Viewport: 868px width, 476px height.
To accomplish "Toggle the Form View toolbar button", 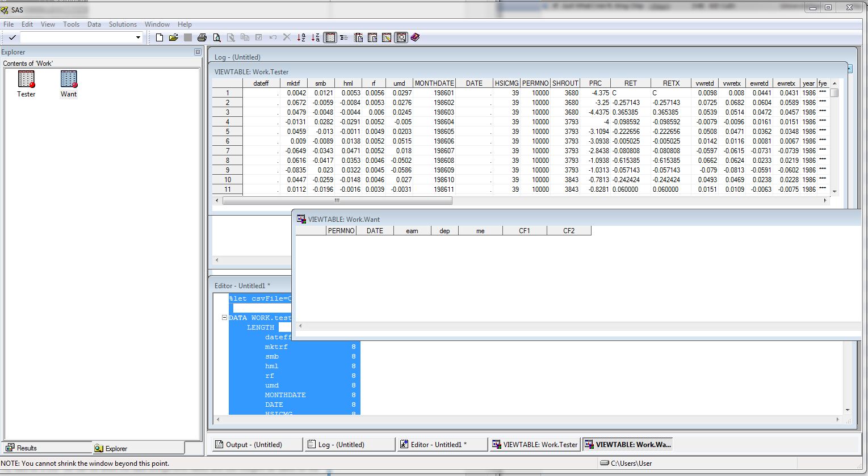I will [x=344, y=37].
